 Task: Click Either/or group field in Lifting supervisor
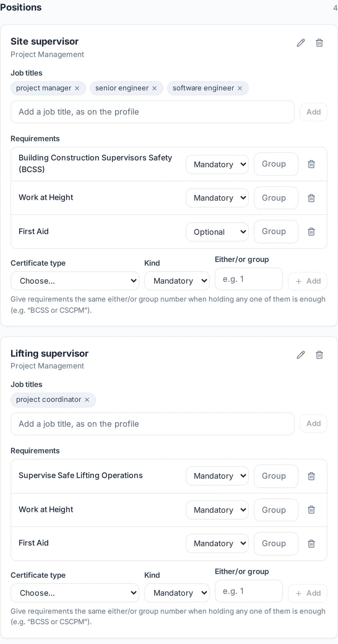pyautogui.click(x=249, y=591)
